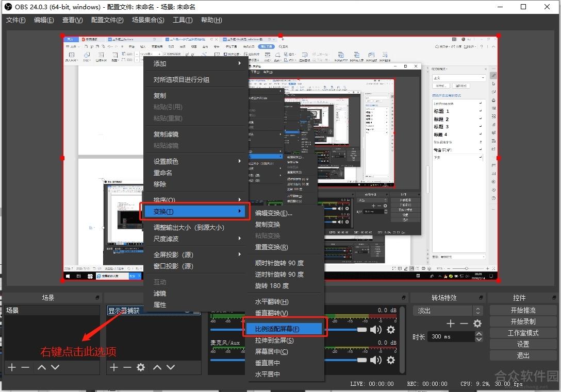Choose 比例适配屏幕(F) in the transform submenu

coord(285,329)
